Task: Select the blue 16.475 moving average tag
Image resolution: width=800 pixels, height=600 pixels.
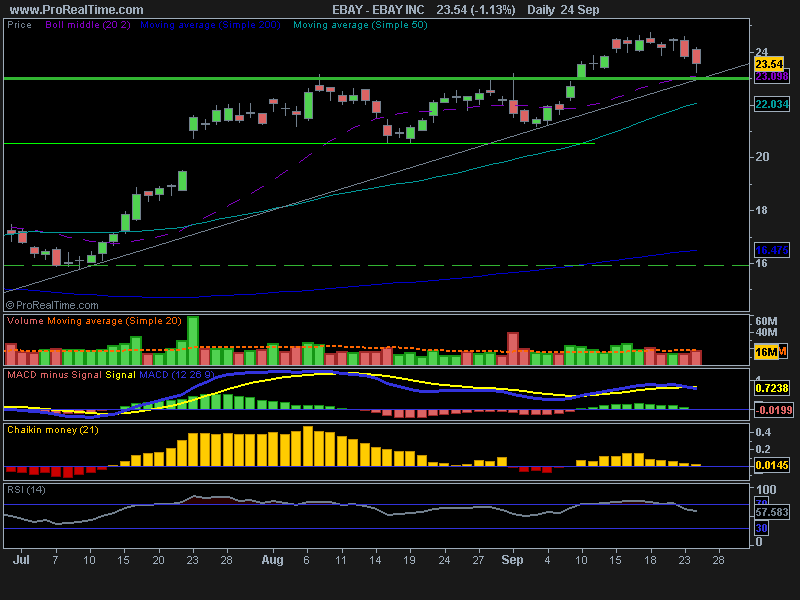Action: click(x=772, y=250)
